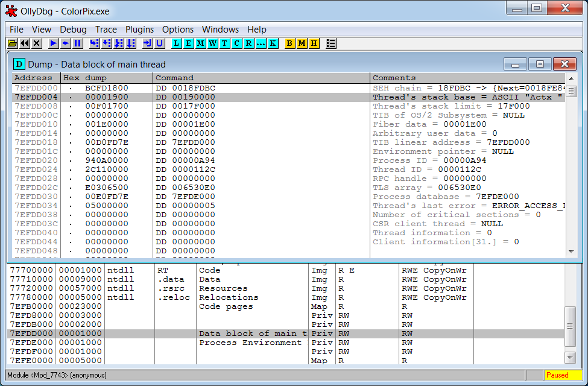Open the CPU (C) window icon

click(x=237, y=43)
